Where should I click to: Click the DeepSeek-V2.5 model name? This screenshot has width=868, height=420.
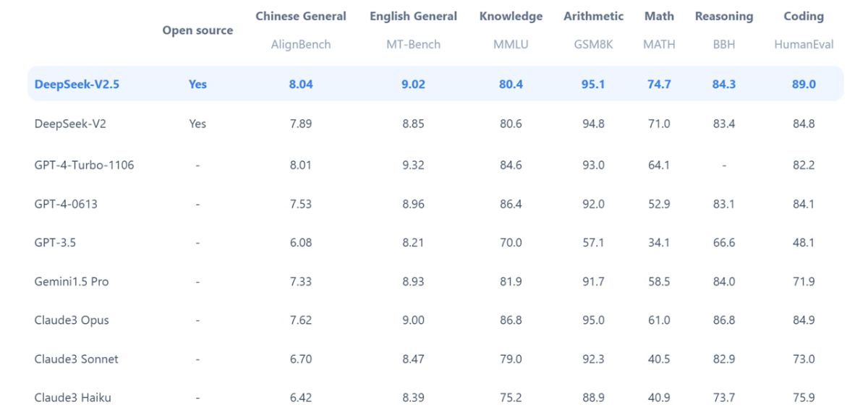77,84
